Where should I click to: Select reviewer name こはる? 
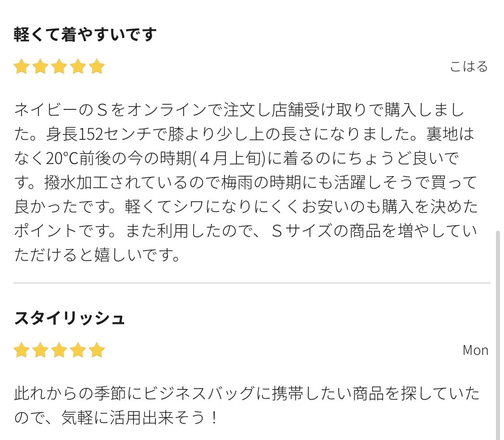click(x=469, y=66)
